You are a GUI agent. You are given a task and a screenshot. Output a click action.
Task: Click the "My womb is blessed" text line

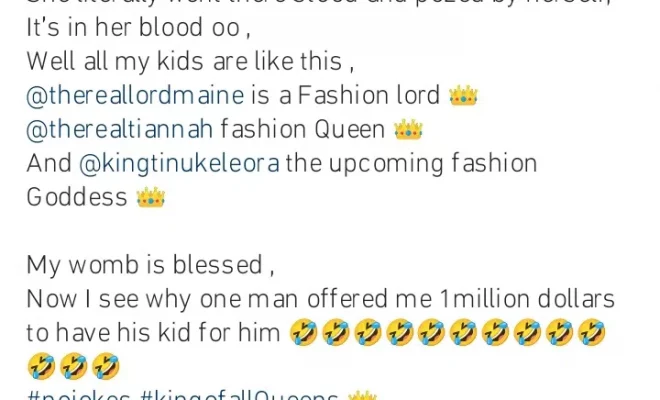pyautogui.click(x=150, y=265)
